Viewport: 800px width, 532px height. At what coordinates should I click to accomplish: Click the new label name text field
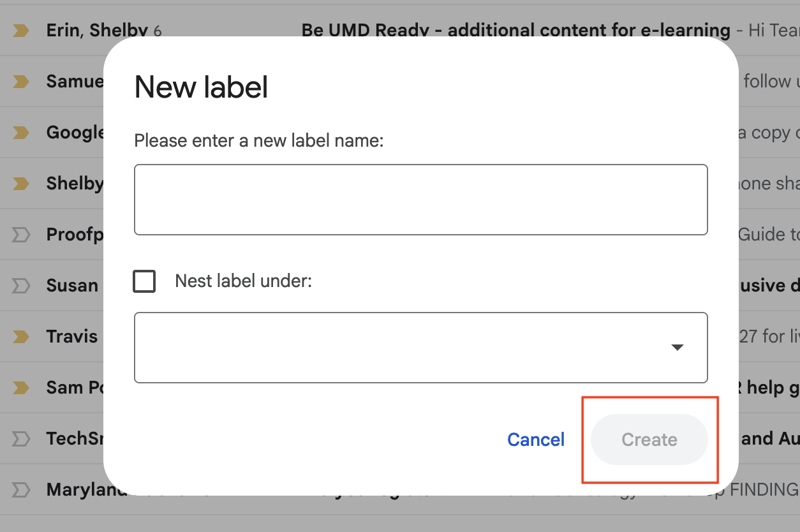421,200
